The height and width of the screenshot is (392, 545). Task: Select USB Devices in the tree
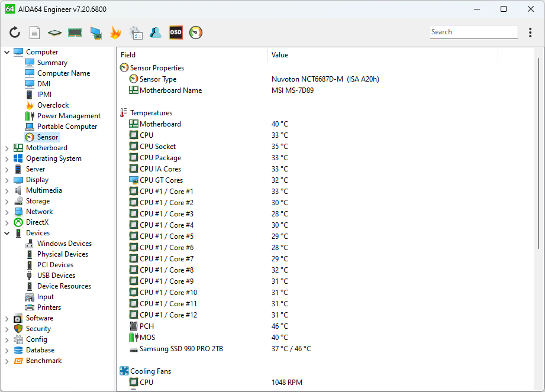56,276
